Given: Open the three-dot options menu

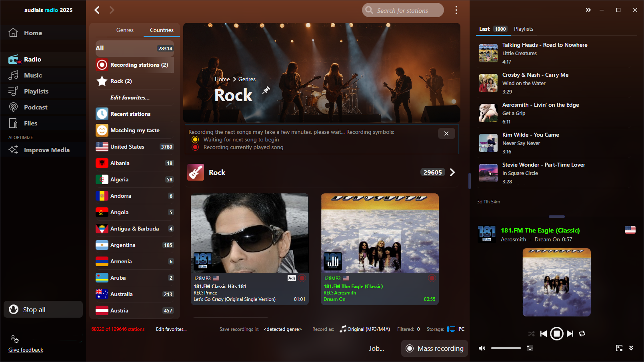Looking at the screenshot, I should (x=456, y=10).
